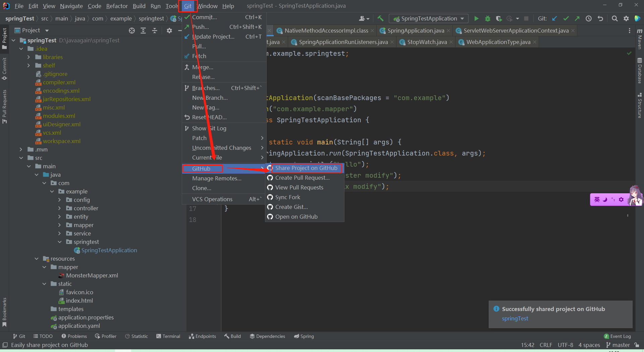Click the Run green play icon
The width and height of the screenshot is (644, 352).
pyautogui.click(x=476, y=18)
